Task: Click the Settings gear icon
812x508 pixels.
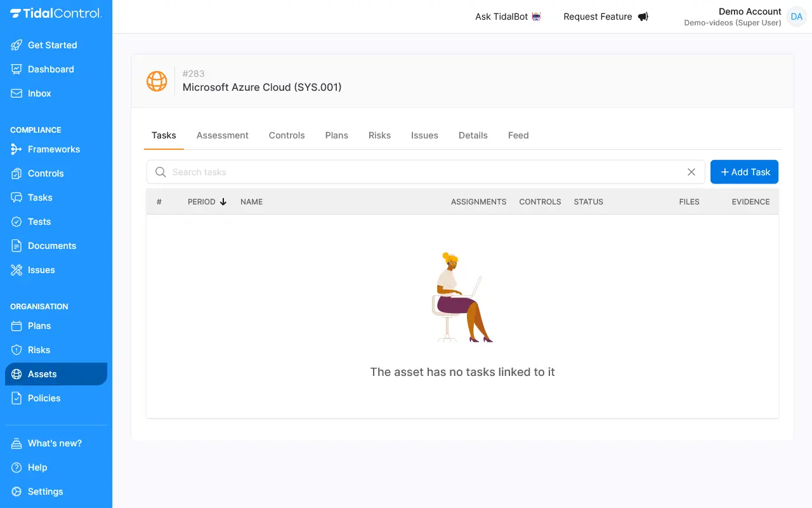Action: [16, 491]
